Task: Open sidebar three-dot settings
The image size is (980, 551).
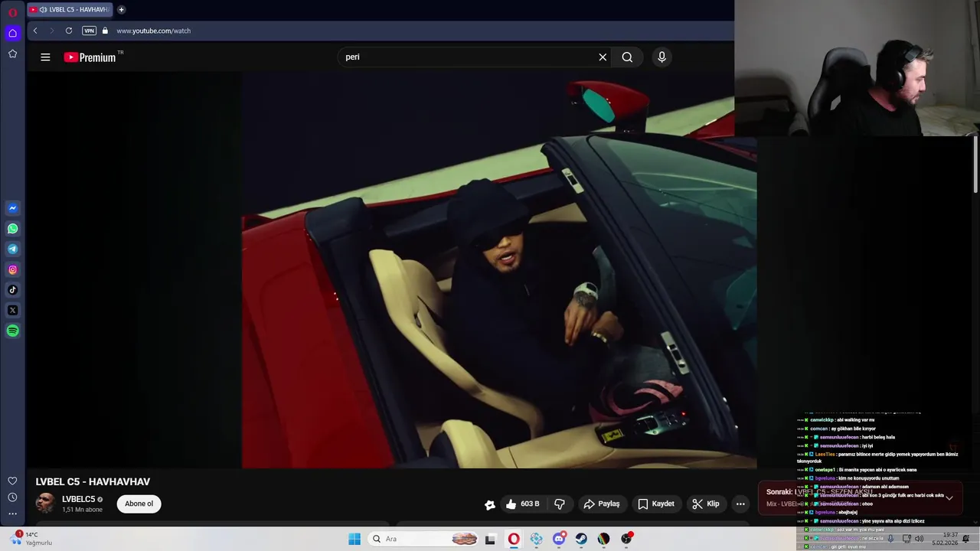Action: [x=12, y=514]
